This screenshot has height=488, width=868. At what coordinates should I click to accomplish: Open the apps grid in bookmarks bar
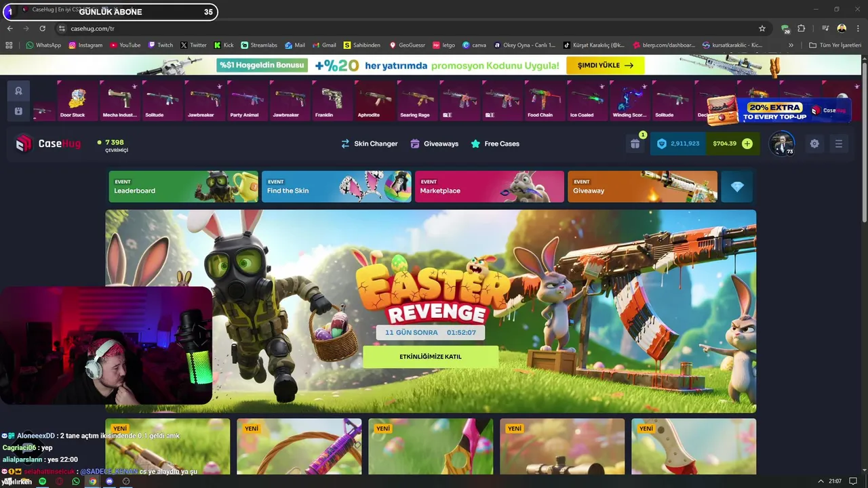(9, 45)
